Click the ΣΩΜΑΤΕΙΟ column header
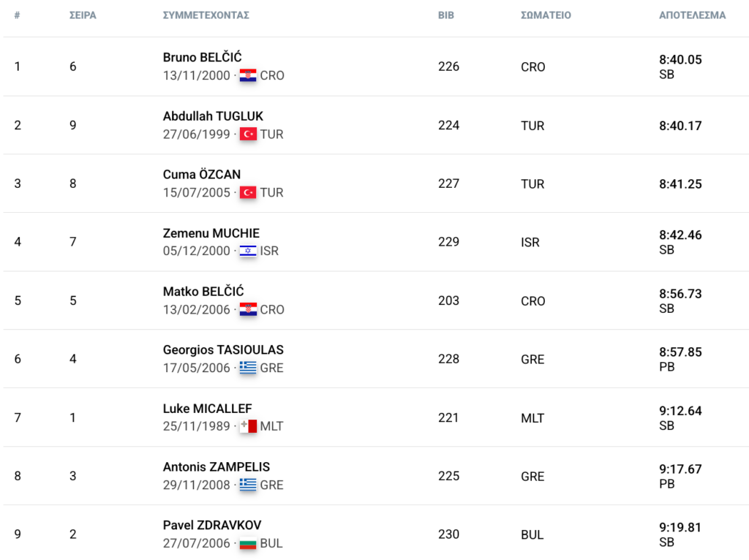 546,15
